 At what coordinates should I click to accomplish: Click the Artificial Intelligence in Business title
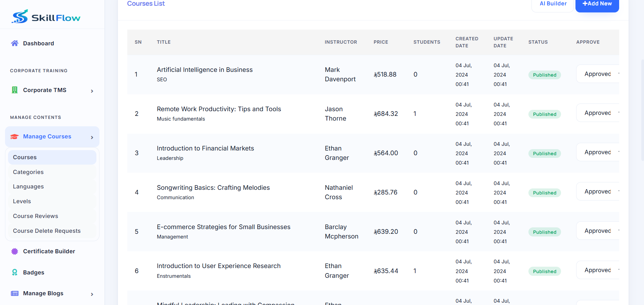point(205,70)
